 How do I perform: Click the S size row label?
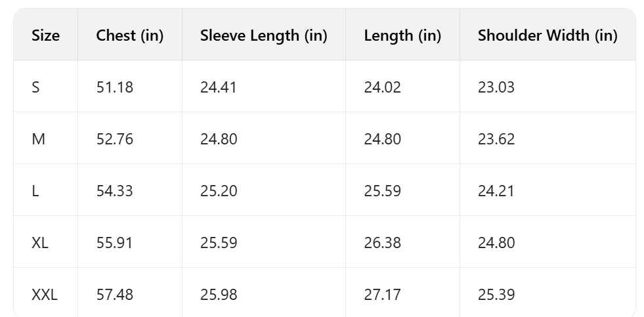pos(35,87)
